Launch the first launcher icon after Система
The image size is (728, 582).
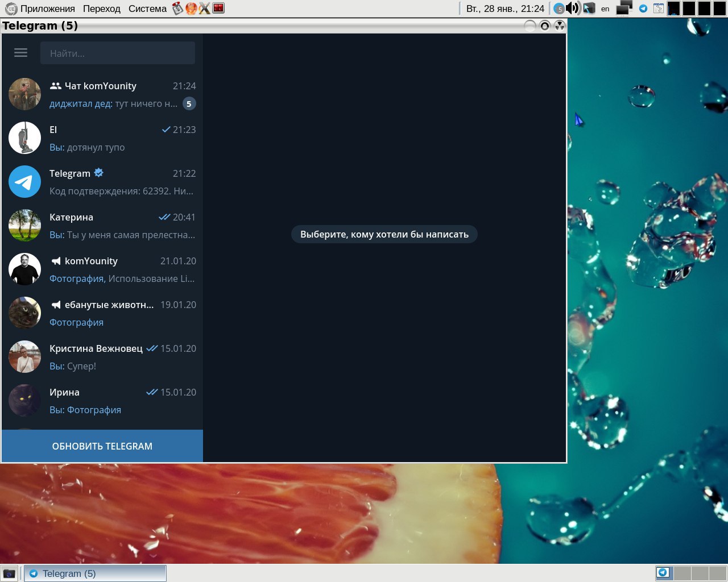[x=178, y=9]
